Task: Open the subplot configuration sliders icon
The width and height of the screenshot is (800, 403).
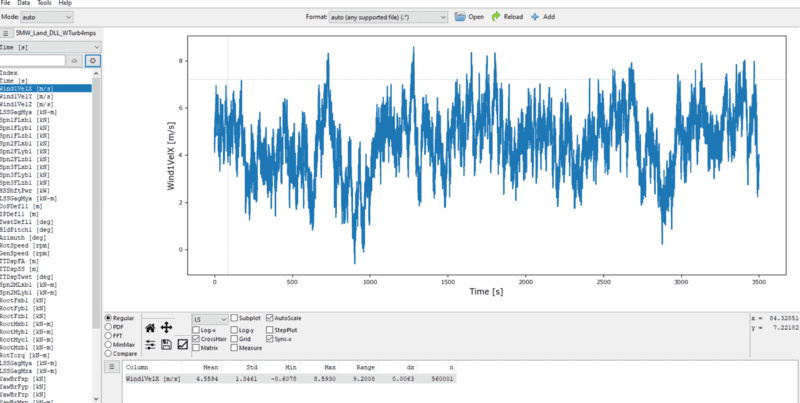Action: (x=150, y=344)
